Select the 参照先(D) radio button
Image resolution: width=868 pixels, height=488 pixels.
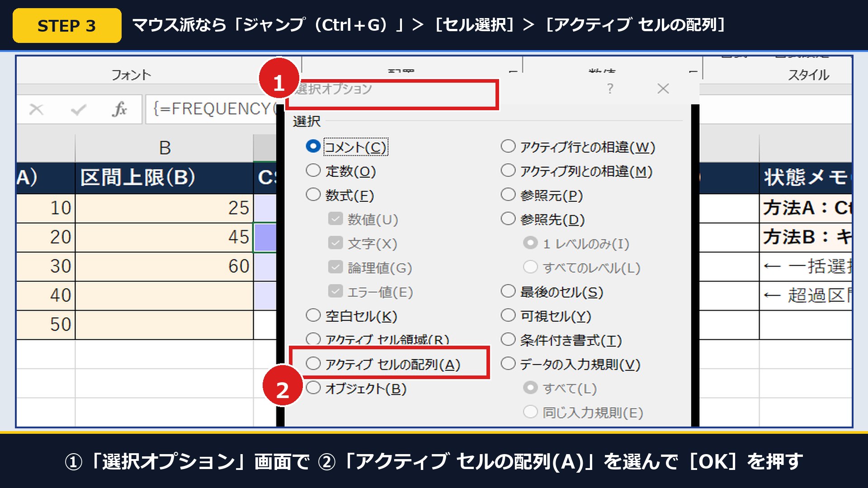click(x=508, y=219)
